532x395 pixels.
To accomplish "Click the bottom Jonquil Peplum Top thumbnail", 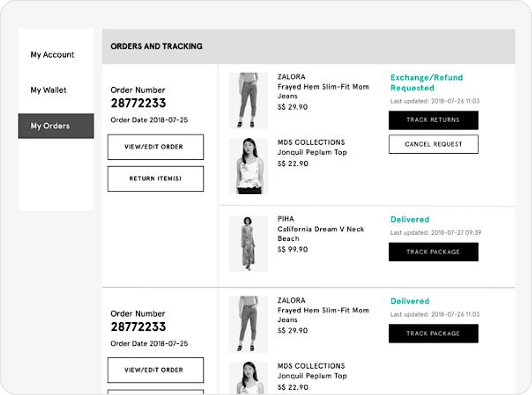I will [x=248, y=378].
